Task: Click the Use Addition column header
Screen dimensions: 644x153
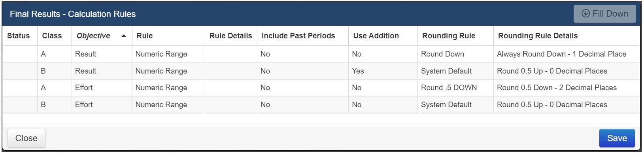Action: tap(376, 36)
